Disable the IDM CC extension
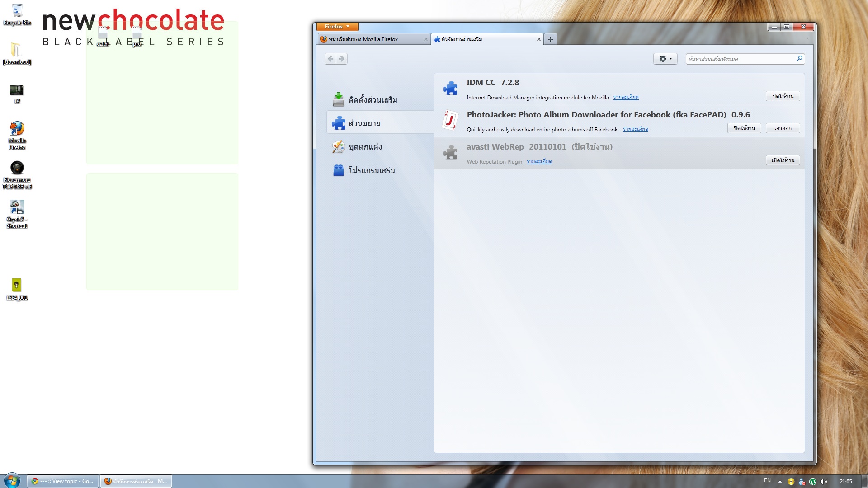Image resolution: width=868 pixels, height=488 pixels. (783, 96)
